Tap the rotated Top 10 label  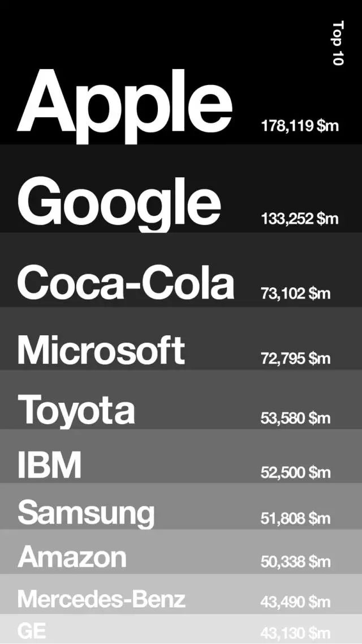338,43
